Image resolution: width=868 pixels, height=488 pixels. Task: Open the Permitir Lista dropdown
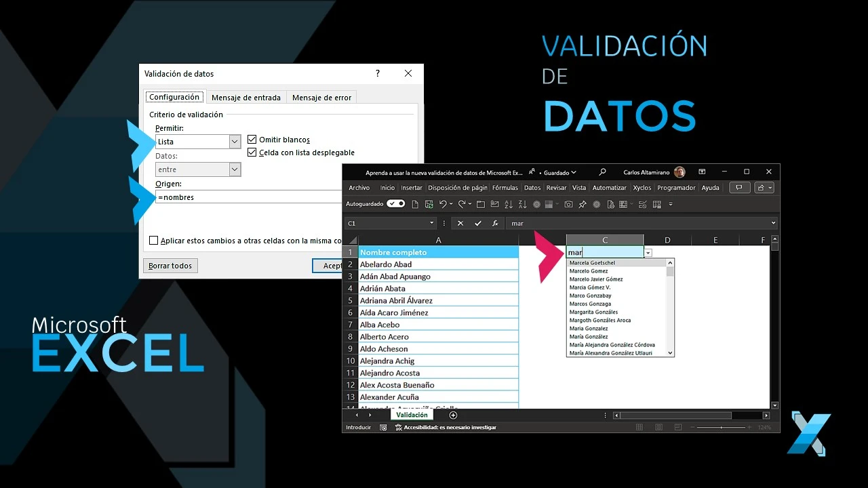pyautogui.click(x=235, y=142)
